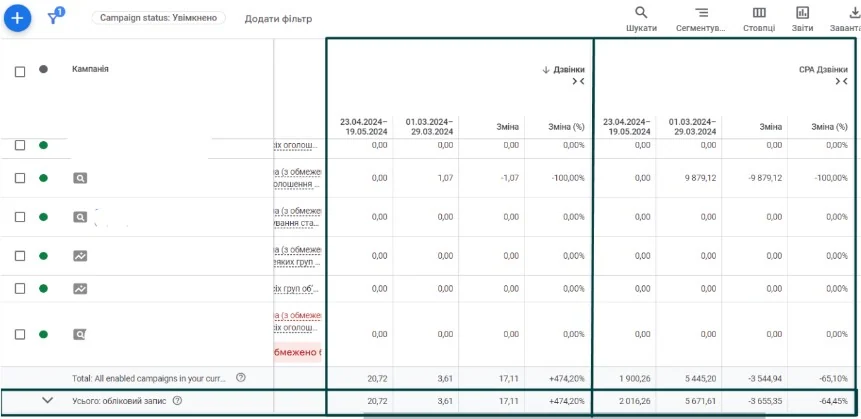Click green status dot in the -100,00% row

coord(43,178)
